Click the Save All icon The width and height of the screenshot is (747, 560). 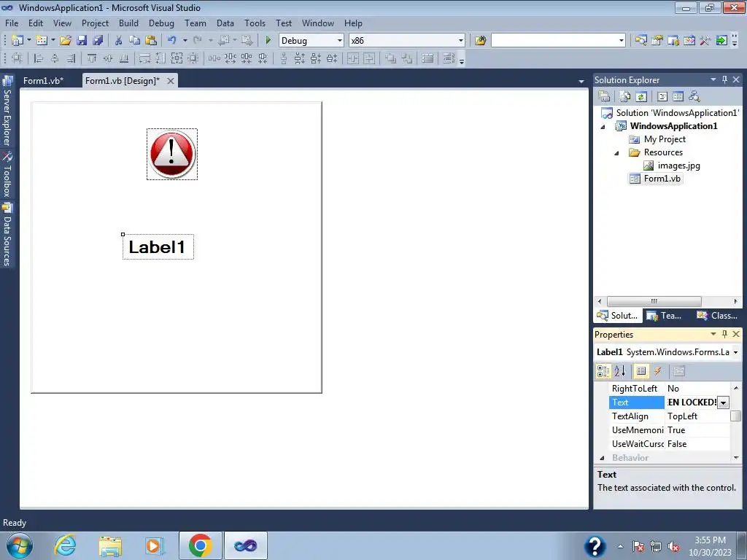tap(98, 41)
